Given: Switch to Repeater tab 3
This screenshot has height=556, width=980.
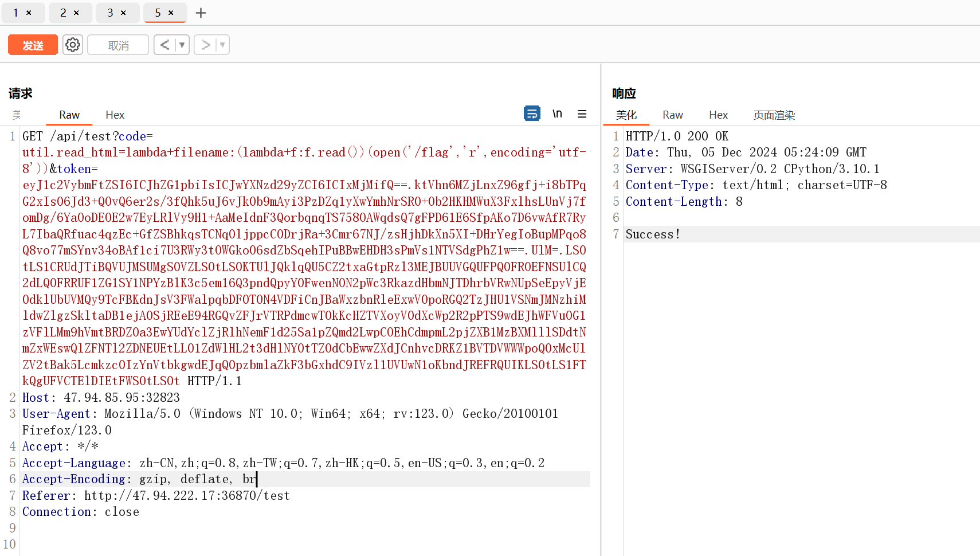Looking at the screenshot, I should point(110,13).
